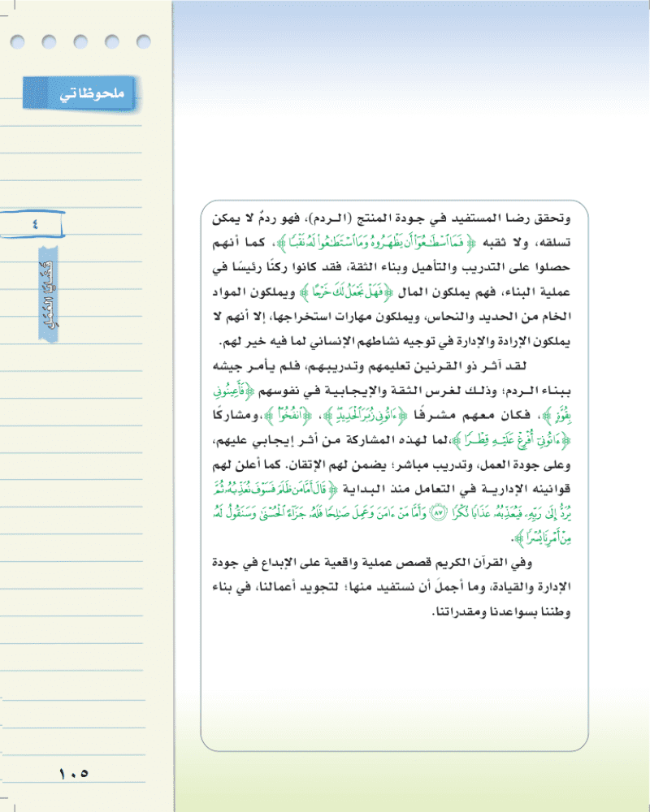
Task: Click the green verse فهل نجعل لك خرجا
Action: 347,292
